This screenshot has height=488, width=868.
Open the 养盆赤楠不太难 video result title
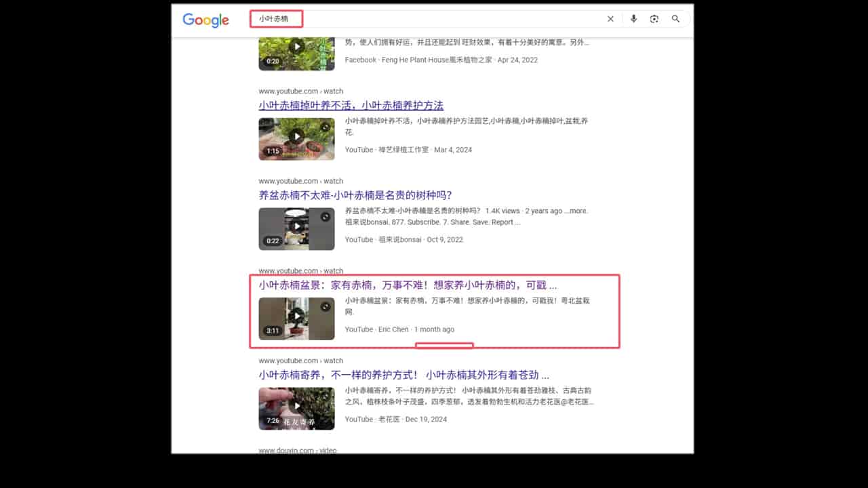[355, 195]
